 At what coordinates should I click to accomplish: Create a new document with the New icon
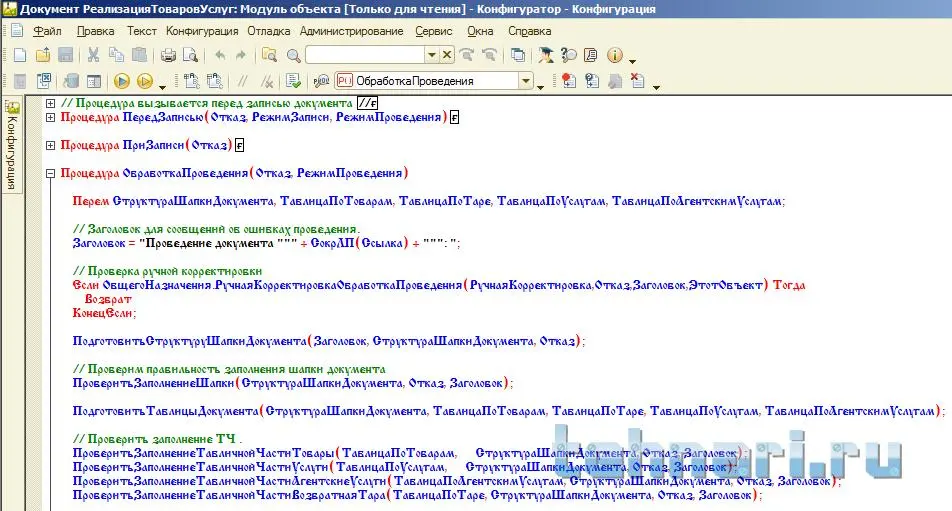coord(20,55)
